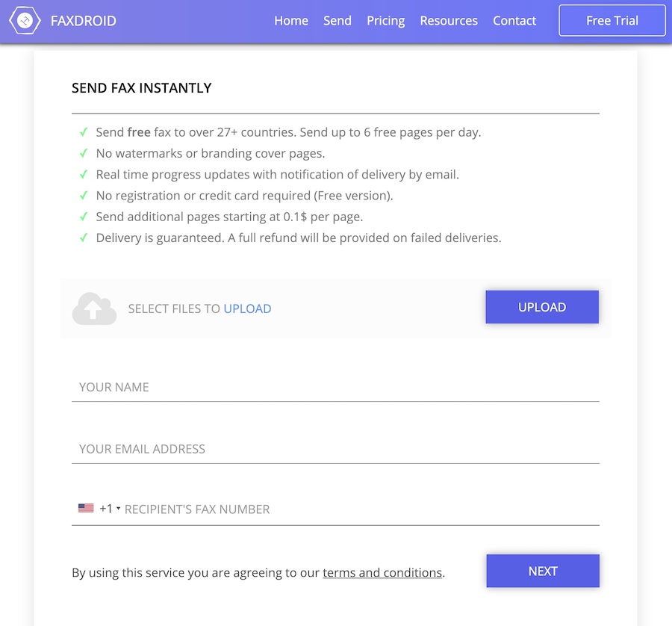672x626 pixels.
Task: Open the +1 country code dropdown arrow
Action: [118, 509]
